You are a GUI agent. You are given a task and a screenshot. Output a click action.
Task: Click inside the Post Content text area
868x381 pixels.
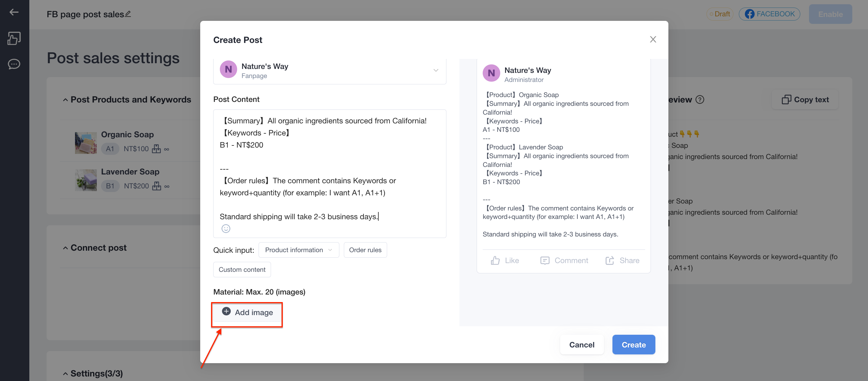coord(330,168)
